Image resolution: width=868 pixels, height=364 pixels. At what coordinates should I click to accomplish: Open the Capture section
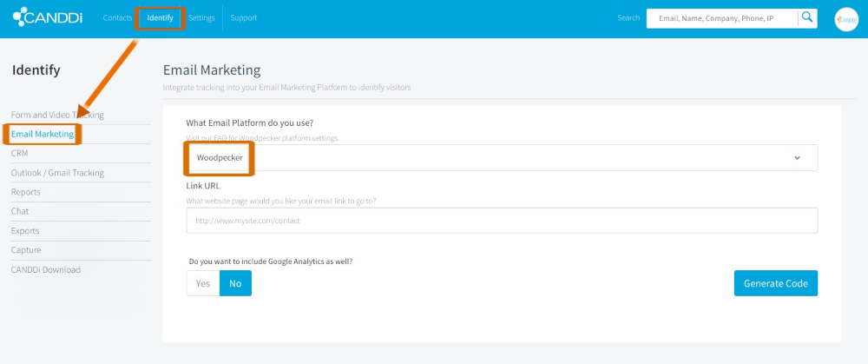pos(26,250)
